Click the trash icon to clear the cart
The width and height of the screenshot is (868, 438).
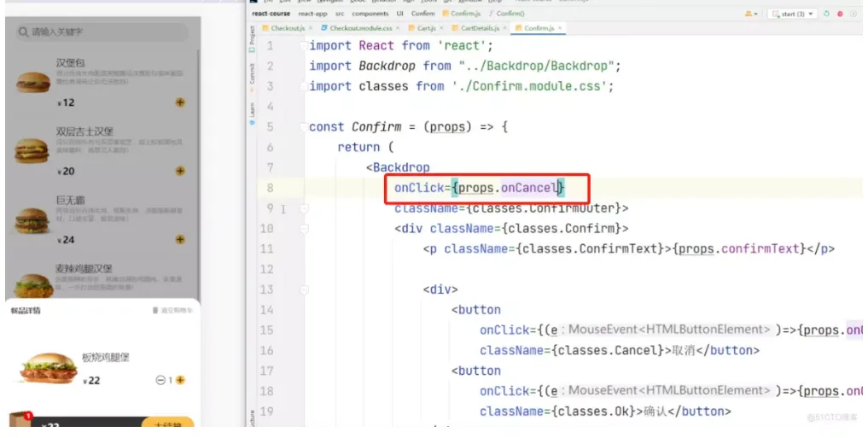tap(155, 311)
